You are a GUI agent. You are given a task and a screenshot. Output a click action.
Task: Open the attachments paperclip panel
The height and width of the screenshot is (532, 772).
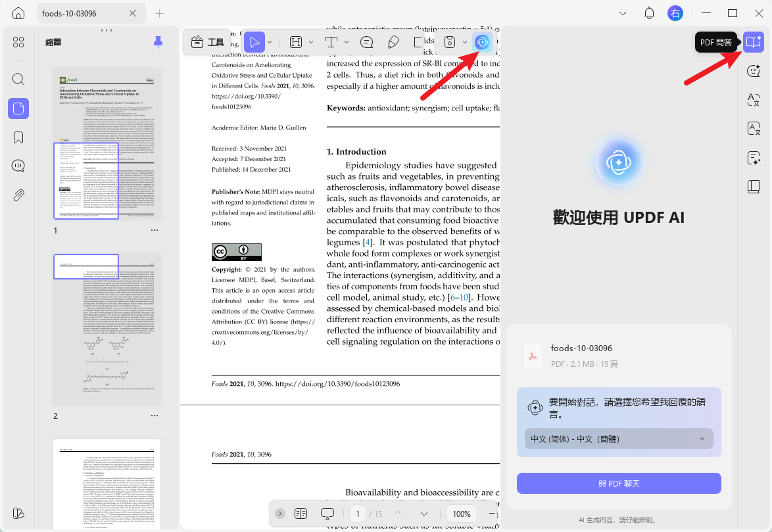click(18, 195)
